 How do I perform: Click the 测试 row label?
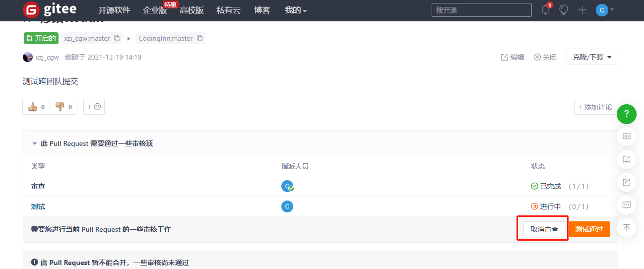(x=38, y=206)
